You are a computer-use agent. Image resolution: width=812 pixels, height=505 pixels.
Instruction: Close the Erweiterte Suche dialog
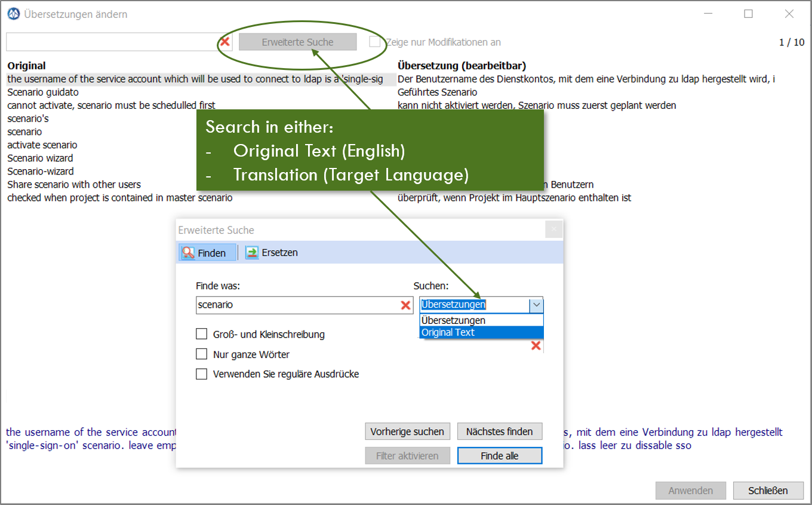pyautogui.click(x=553, y=229)
